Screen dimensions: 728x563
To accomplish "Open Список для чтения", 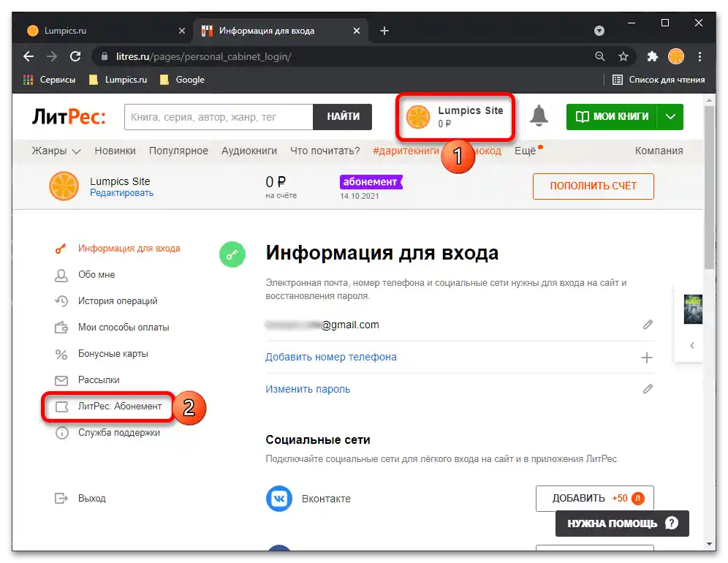I will 659,80.
